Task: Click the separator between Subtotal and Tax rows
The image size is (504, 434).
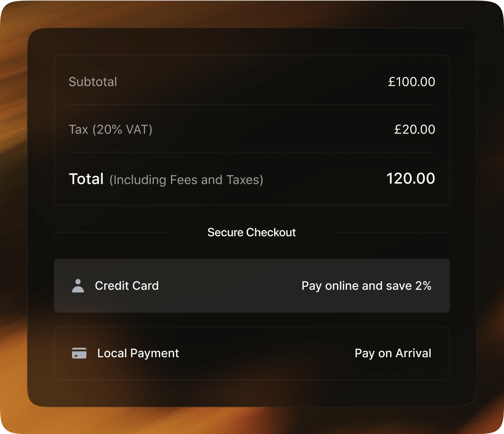Action: pyautogui.click(x=252, y=104)
